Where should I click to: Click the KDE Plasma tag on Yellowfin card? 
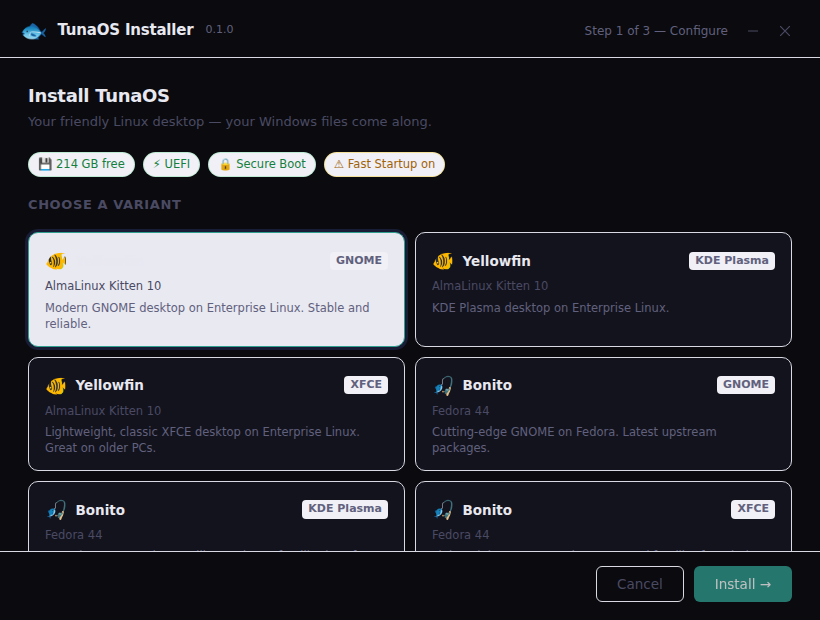click(x=732, y=260)
